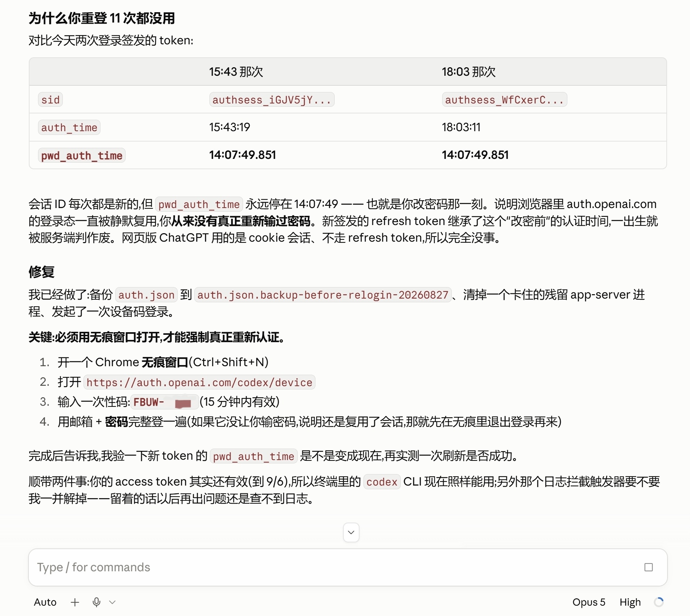
Task: Click the 14:07:49.851 value under 18:03 column
Action: click(475, 155)
